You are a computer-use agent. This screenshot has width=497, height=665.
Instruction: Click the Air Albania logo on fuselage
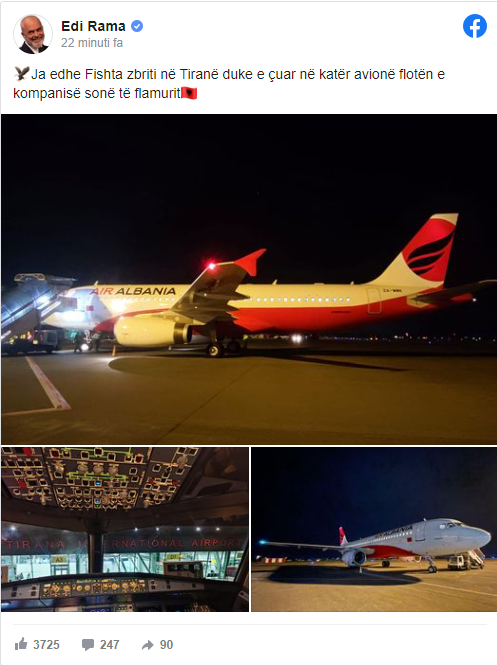[x=133, y=291]
